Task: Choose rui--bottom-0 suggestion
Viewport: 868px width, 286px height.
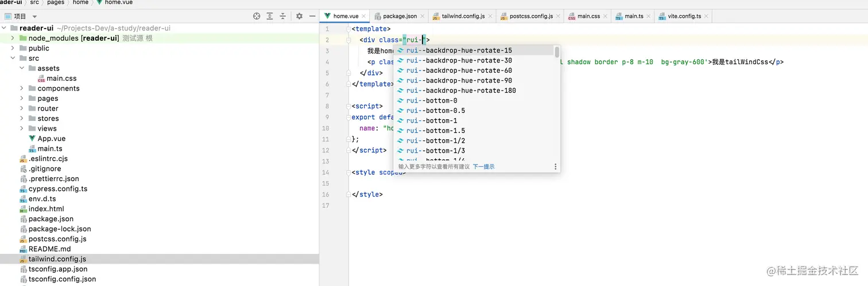Action: click(474, 100)
